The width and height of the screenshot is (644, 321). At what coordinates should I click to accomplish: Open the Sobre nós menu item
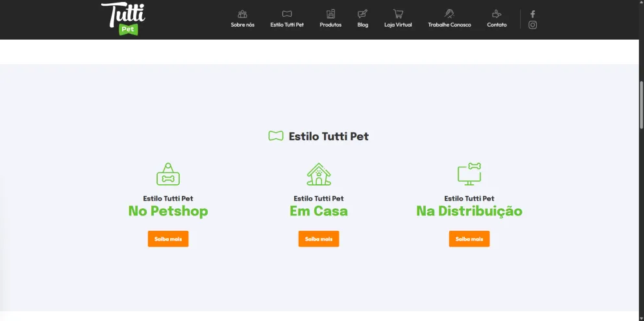point(242,25)
